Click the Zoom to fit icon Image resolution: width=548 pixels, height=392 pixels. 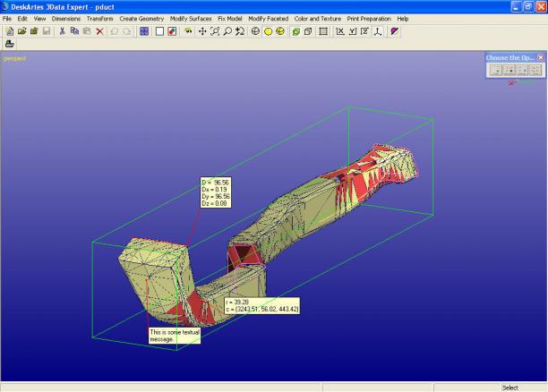[x=215, y=31]
